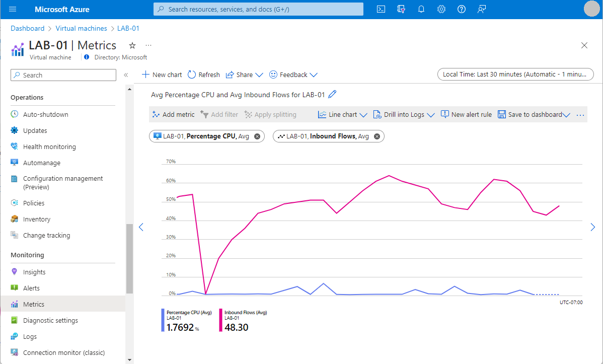Open the ellipsis menu next to page title

148,45
